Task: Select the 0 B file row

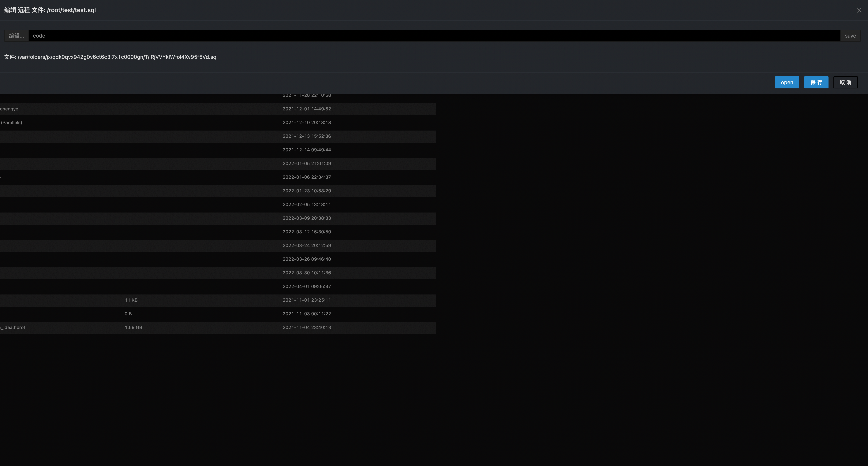Action: (x=128, y=314)
